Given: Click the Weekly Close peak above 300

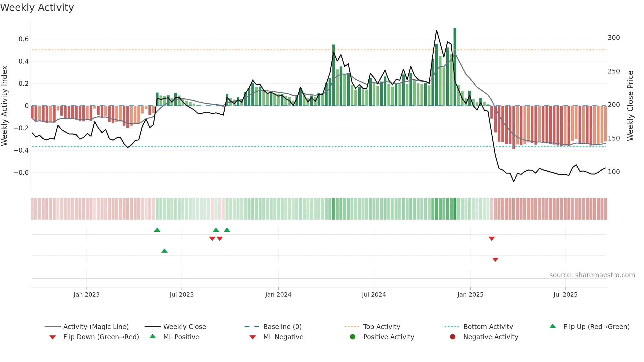Looking at the screenshot, I should point(437,30).
